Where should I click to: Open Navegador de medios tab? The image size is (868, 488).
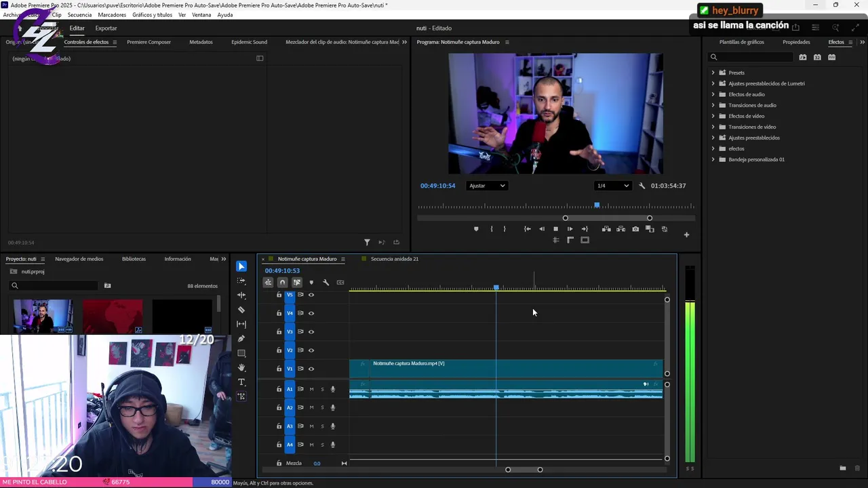coord(79,259)
